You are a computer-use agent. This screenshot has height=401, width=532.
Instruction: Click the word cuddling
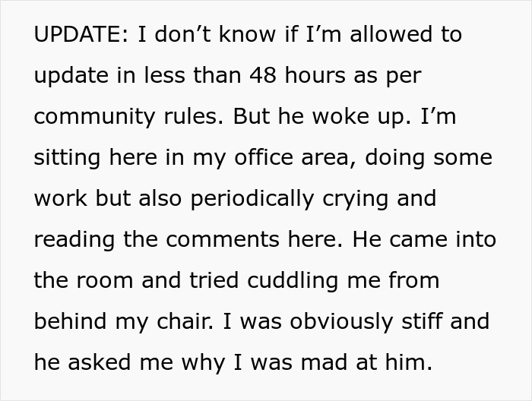[x=293, y=281]
